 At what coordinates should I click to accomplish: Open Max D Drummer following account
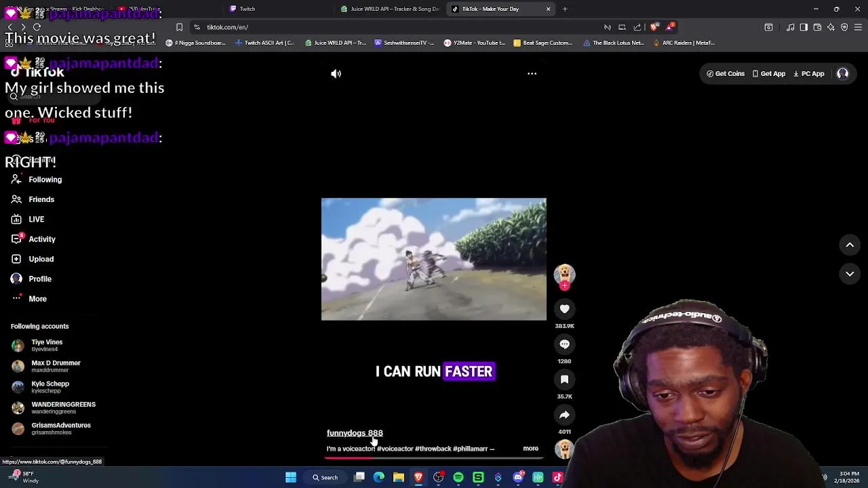46,366
